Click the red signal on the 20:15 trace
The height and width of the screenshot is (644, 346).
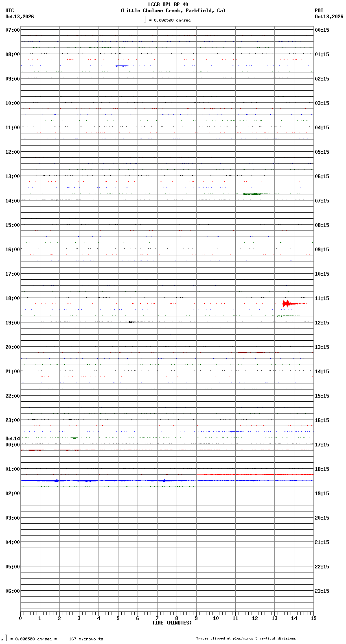[252, 352]
